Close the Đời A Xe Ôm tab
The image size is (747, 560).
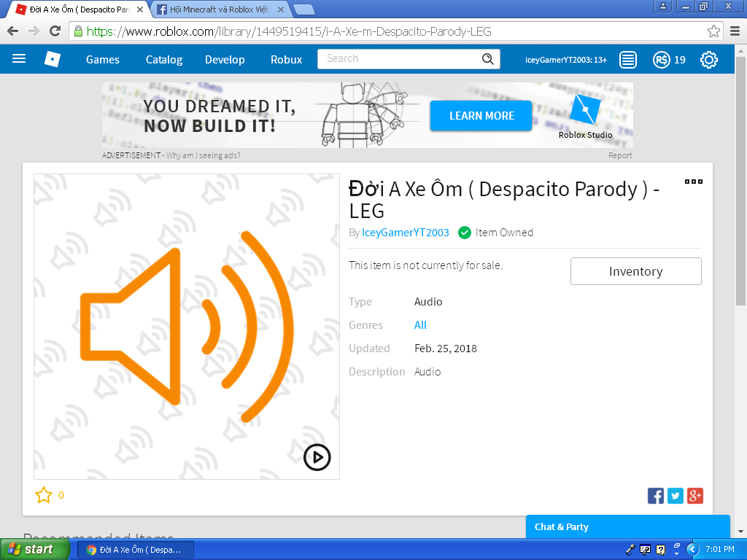140,9
